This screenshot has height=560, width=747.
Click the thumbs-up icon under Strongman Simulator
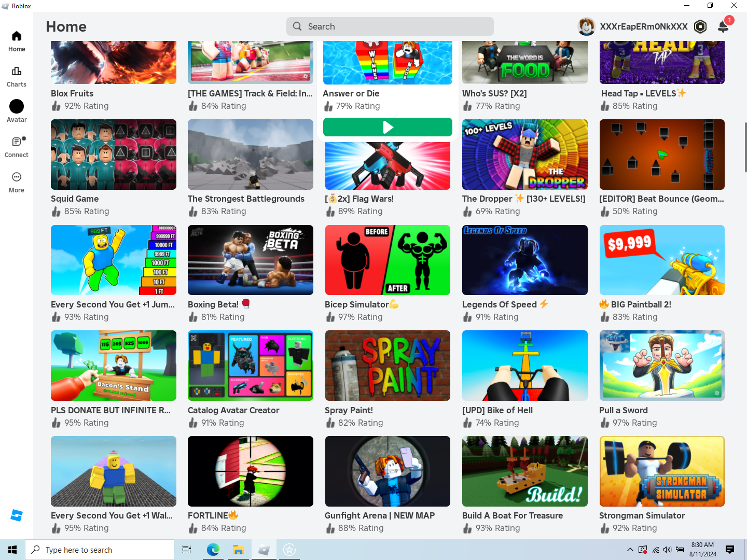(x=605, y=528)
